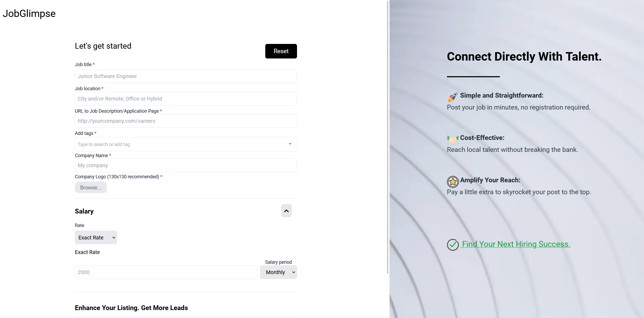644x318 pixels.
Task: Click the Company Name input field
Action: click(186, 165)
